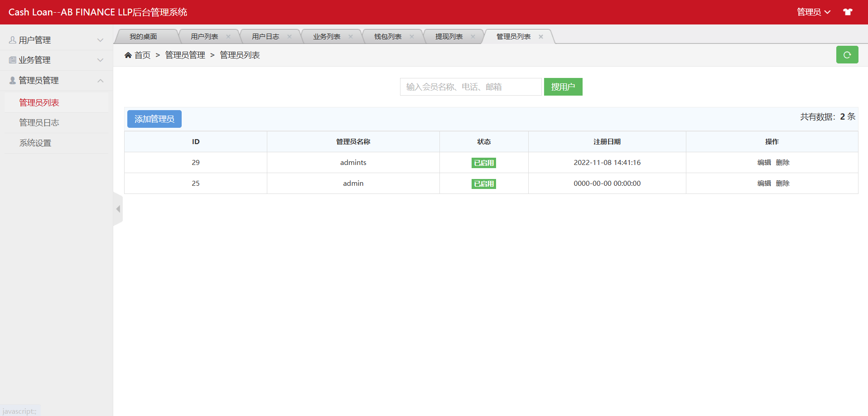Screen dimensions: 868x416
Task: Click the 添加管理员 button
Action: pyautogui.click(x=154, y=119)
